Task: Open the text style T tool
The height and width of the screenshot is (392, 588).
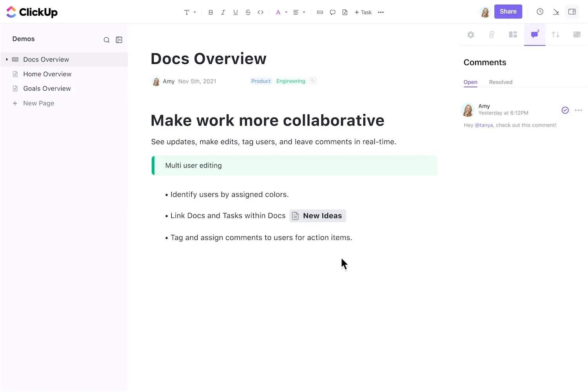Action: tap(187, 12)
